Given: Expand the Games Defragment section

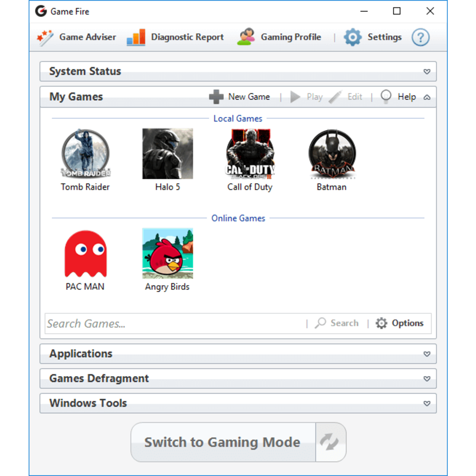Looking at the screenshot, I should click(427, 379).
